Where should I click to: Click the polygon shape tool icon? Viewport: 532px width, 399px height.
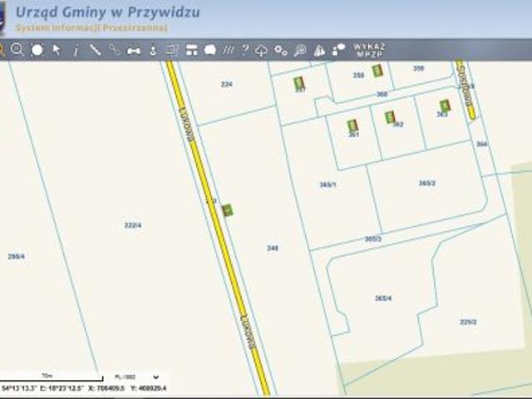tap(210, 50)
